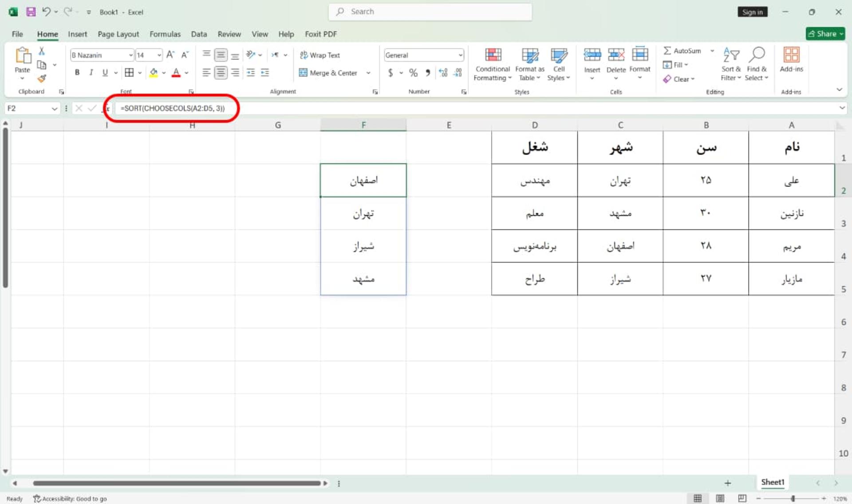The width and height of the screenshot is (852, 504).
Task: Click the Add-ins icon
Action: tap(791, 55)
